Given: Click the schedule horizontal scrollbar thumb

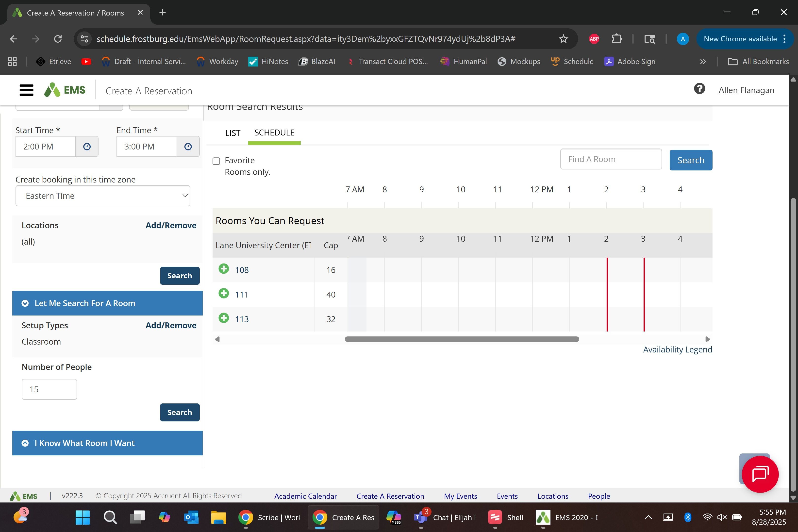Looking at the screenshot, I should click(462, 339).
